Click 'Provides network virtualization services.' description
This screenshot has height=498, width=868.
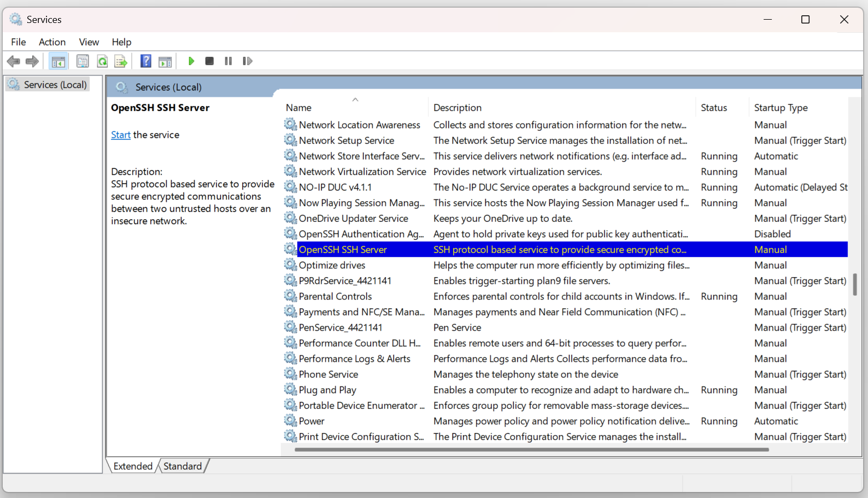(518, 172)
